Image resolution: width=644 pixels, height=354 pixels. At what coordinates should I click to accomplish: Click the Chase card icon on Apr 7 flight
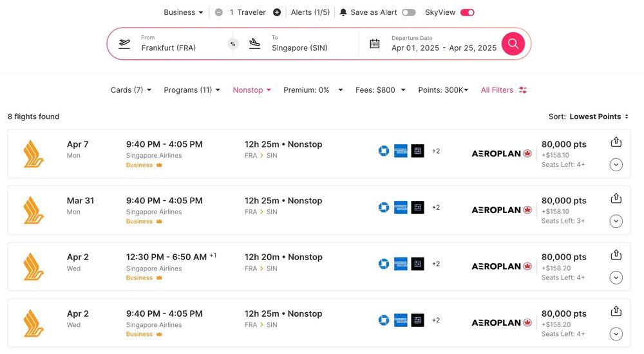coord(384,151)
